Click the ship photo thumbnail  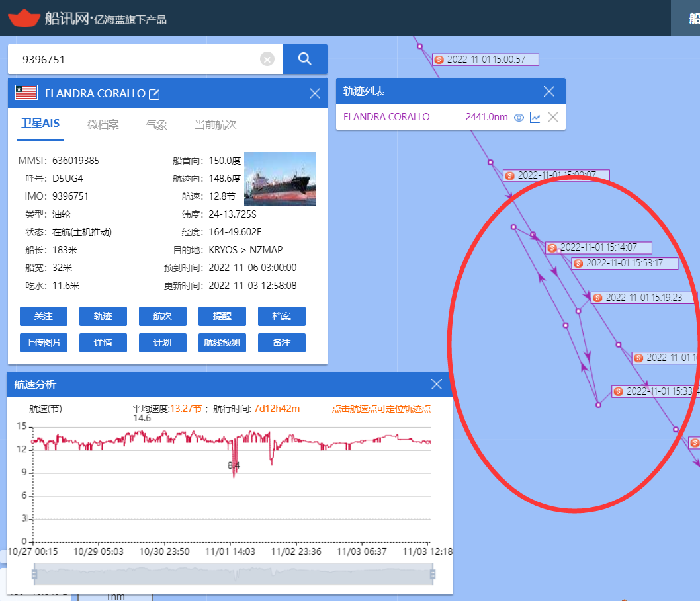point(279,179)
